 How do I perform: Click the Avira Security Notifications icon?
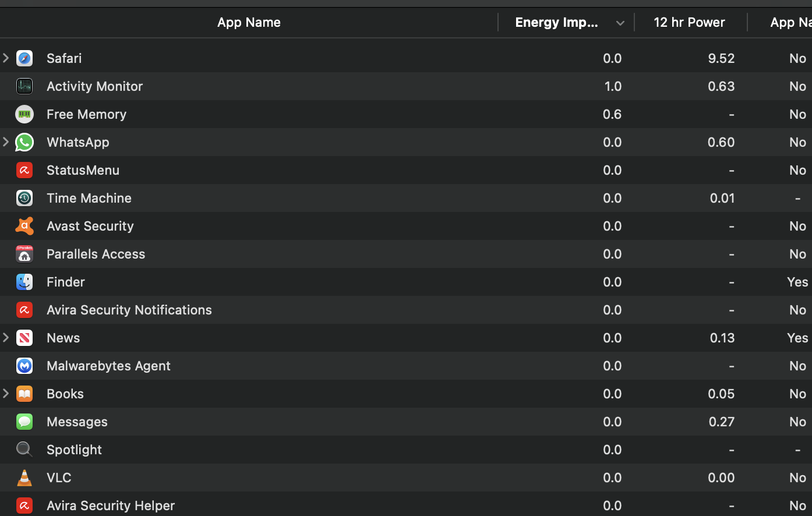[24, 310]
